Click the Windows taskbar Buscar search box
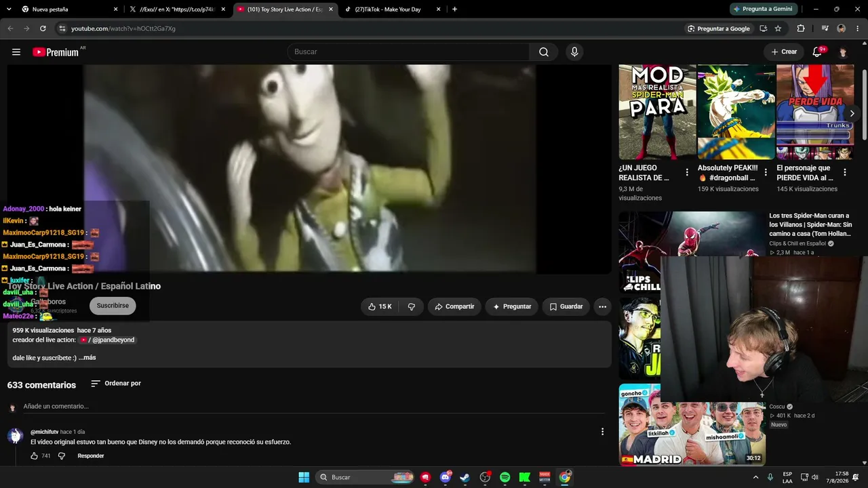The width and height of the screenshot is (868, 488). tap(366, 477)
